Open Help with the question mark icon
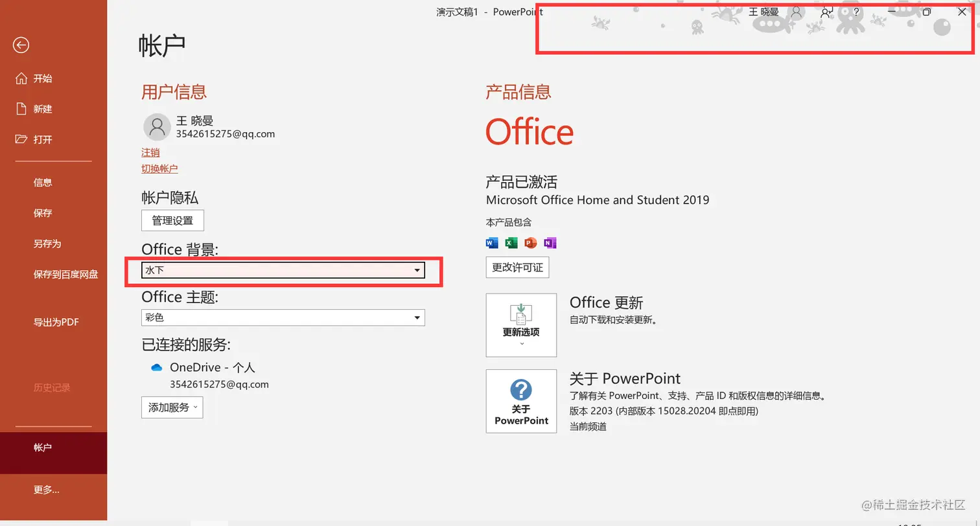The width and height of the screenshot is (980, 526). [x=856, y=12]
